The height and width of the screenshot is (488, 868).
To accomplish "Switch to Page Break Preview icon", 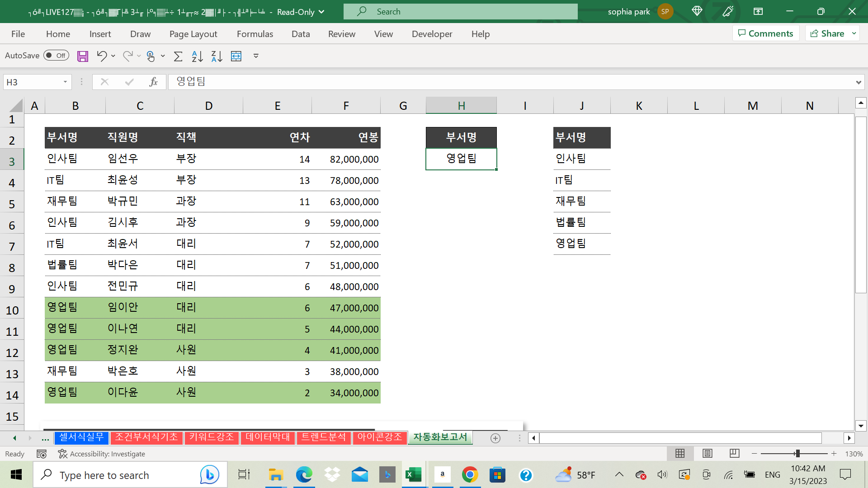I will coord(735,453).
